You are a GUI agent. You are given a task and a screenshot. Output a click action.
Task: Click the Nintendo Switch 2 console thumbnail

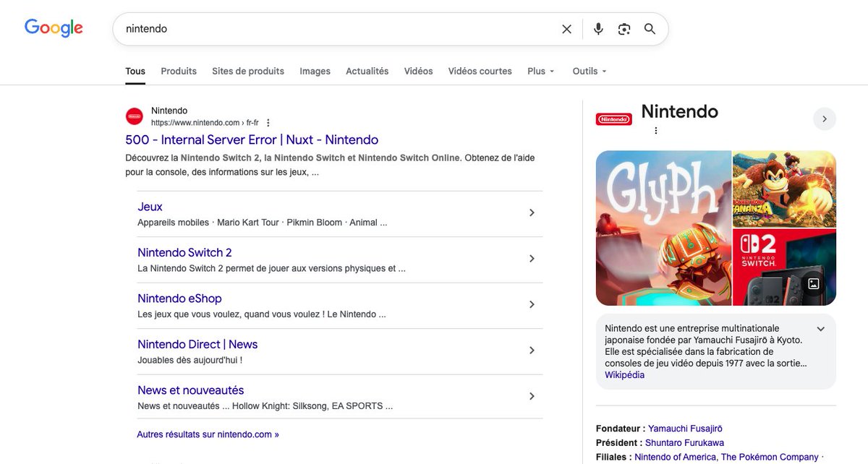(785, 267)
